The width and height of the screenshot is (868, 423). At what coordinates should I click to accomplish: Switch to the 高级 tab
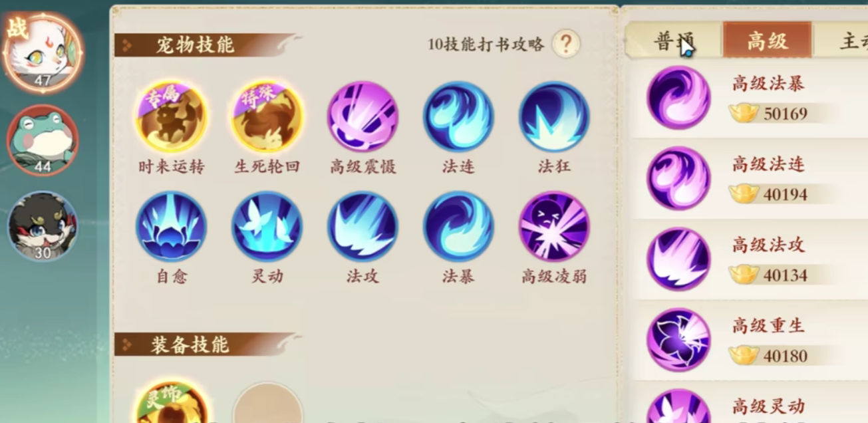[768, 41]
